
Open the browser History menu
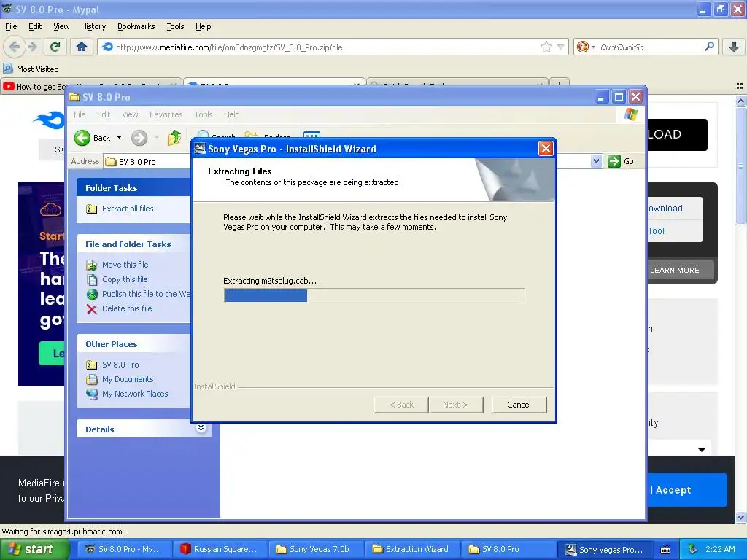point(93,26)
